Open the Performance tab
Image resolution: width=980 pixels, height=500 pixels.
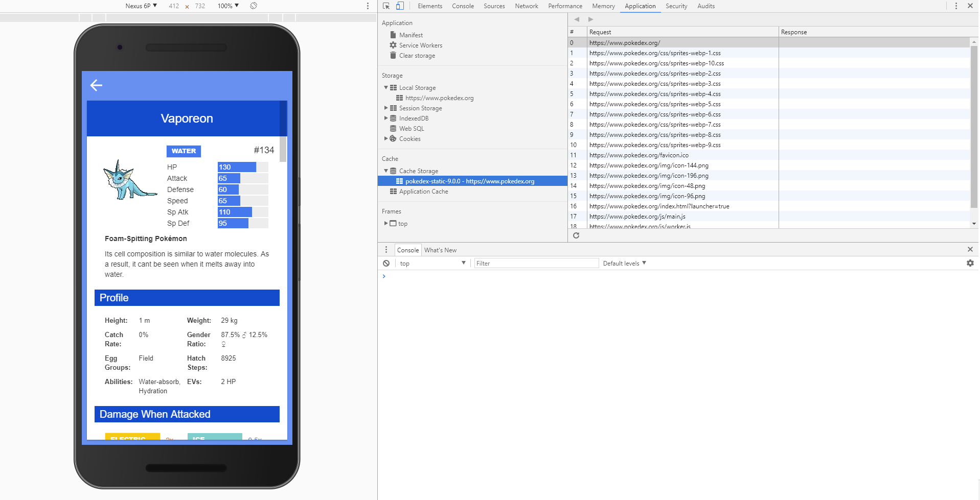tap(565, 6)
